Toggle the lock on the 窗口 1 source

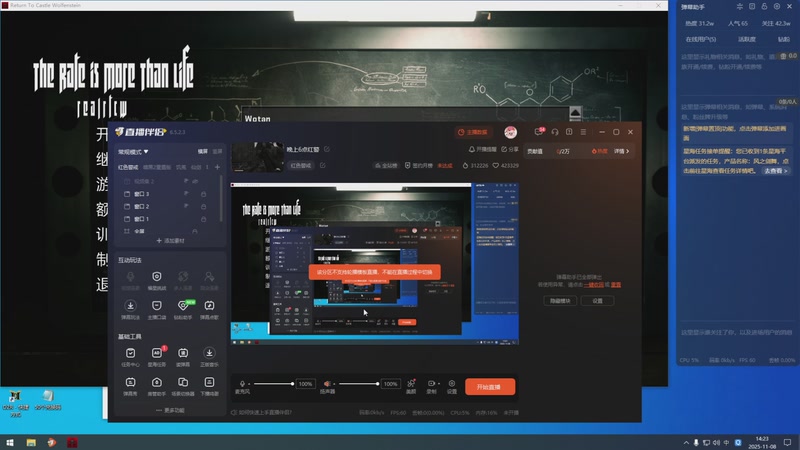[x=203, y=219]
